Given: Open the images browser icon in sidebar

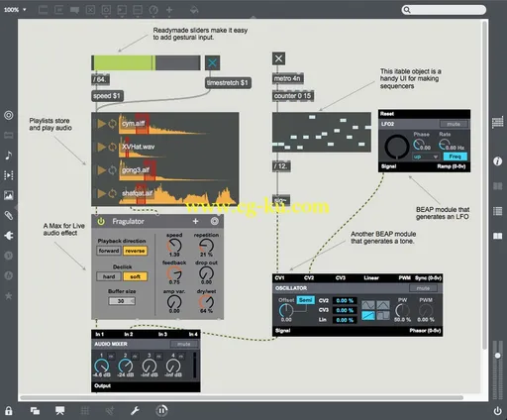Looking at the screenshot, I should click(9, 195).
